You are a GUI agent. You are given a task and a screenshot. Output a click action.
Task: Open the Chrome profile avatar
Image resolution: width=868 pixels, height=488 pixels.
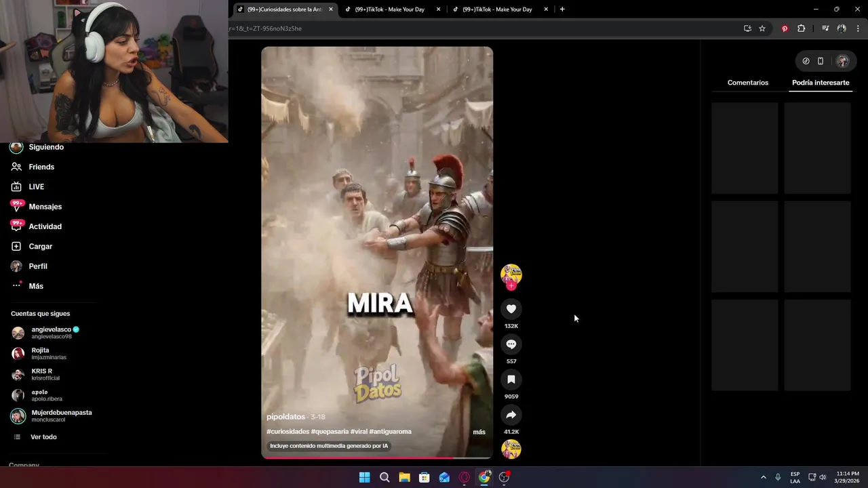point(842,28)
